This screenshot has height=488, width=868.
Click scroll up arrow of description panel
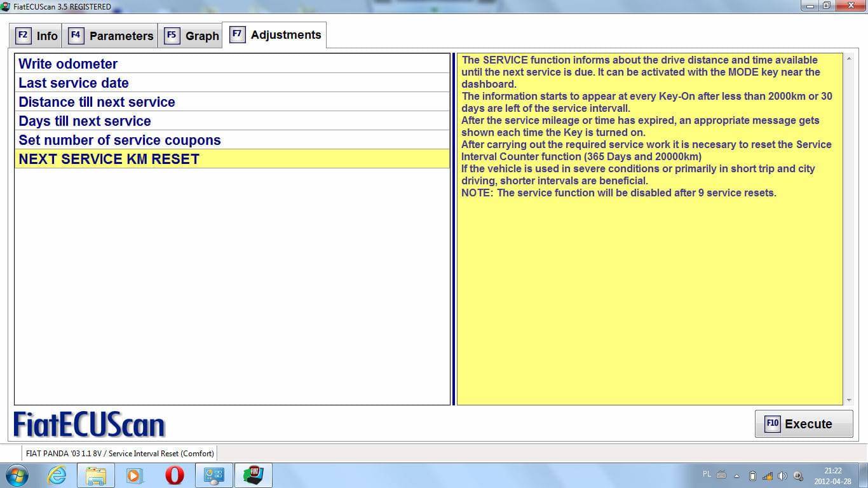(x=849, y=59)
